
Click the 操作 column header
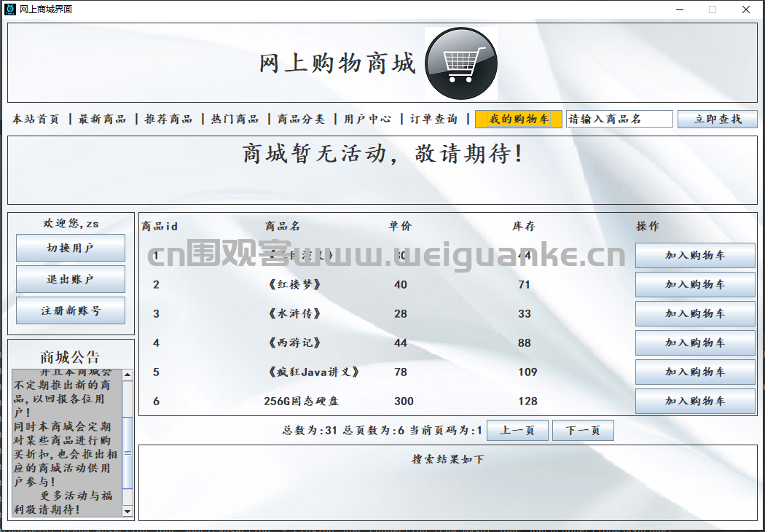(648, 227)
